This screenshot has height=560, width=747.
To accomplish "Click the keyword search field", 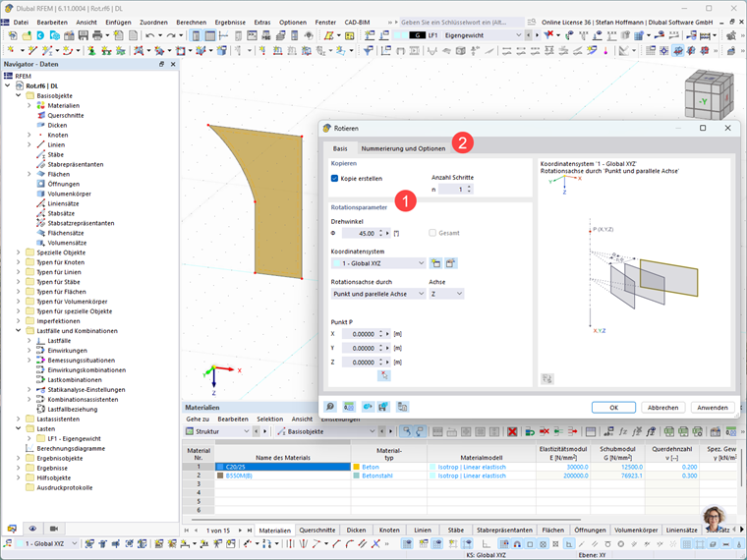I will 461,23.
